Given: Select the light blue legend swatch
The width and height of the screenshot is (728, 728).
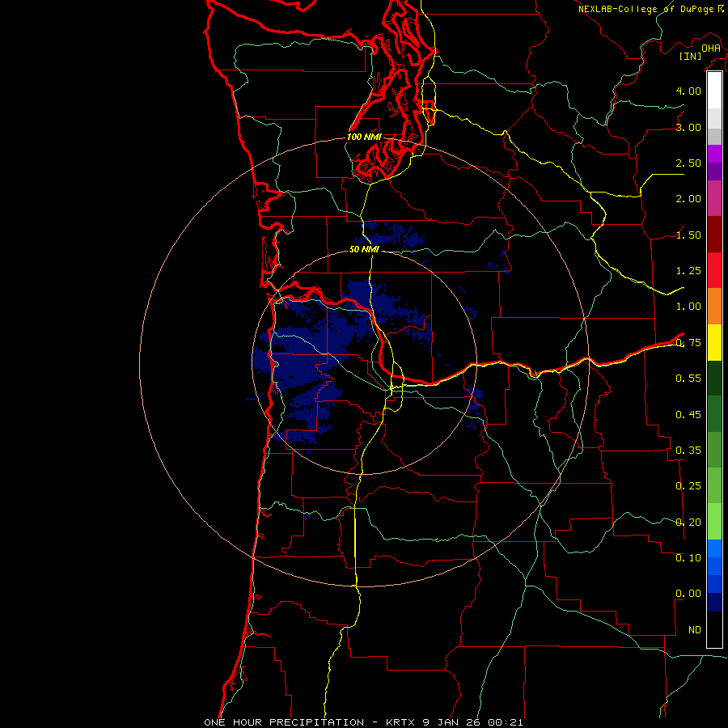Looking at the screenshot, I should coord(714,548).
